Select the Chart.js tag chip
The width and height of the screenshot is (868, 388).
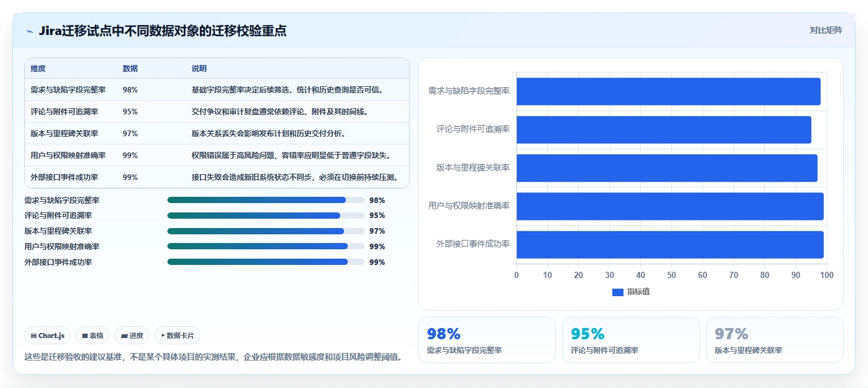click(x=48, y=336)
